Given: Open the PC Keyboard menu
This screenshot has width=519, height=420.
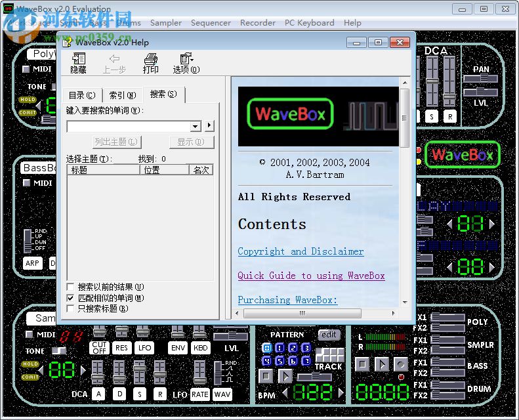Looking at the screenshot, I should point(310,23).
